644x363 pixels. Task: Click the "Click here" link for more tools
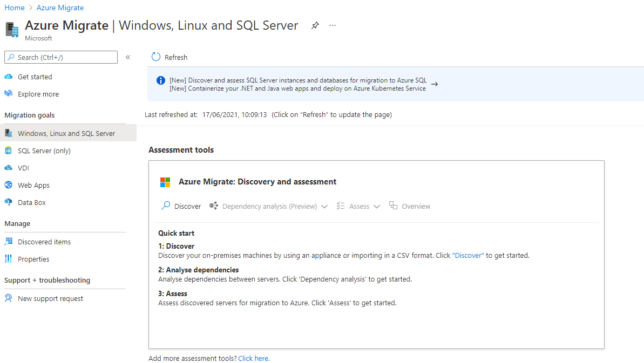pyautogui.click(x=254, y=358)
